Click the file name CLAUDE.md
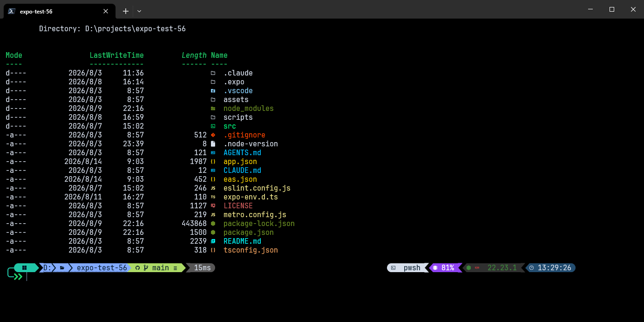The height and width of the screenshot is (322, 644). pyautogui.click(x=242, y=171)
